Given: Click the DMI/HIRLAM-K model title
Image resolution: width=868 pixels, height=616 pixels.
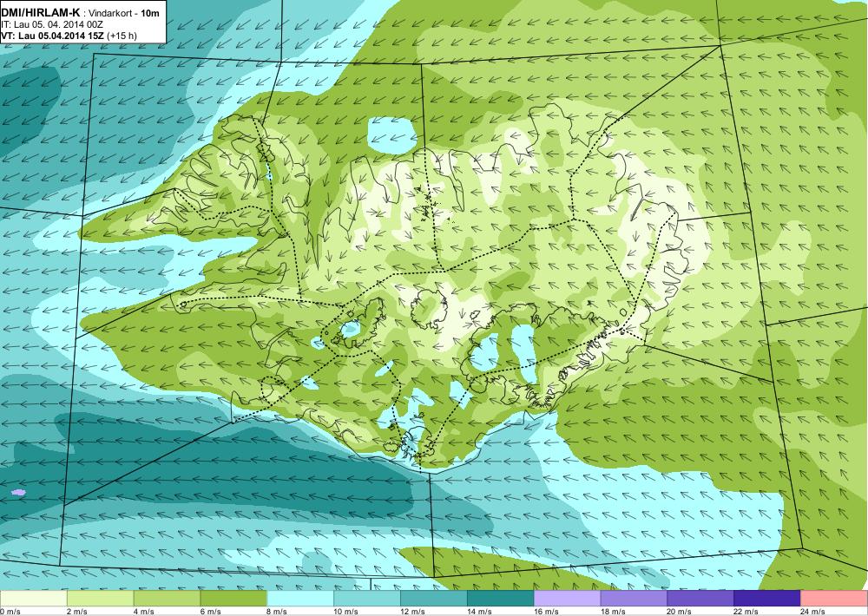Looking at the screenshot, I should (41, 13).
